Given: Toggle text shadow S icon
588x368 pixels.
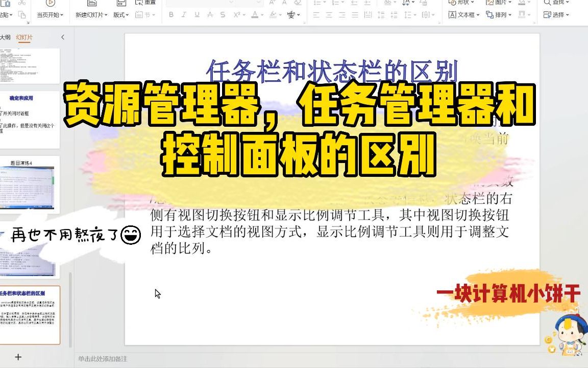Looking at the screenshot, I should point(223,15).
